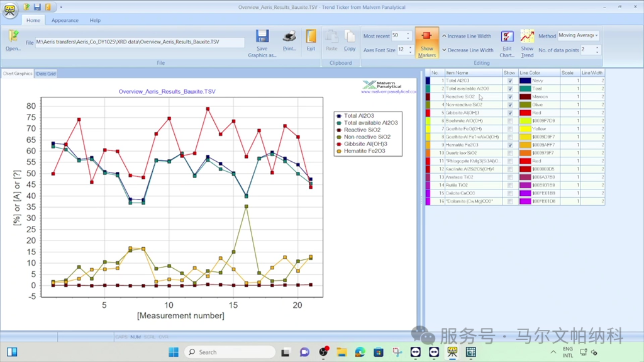Click the Open file icon

(13, 37)
